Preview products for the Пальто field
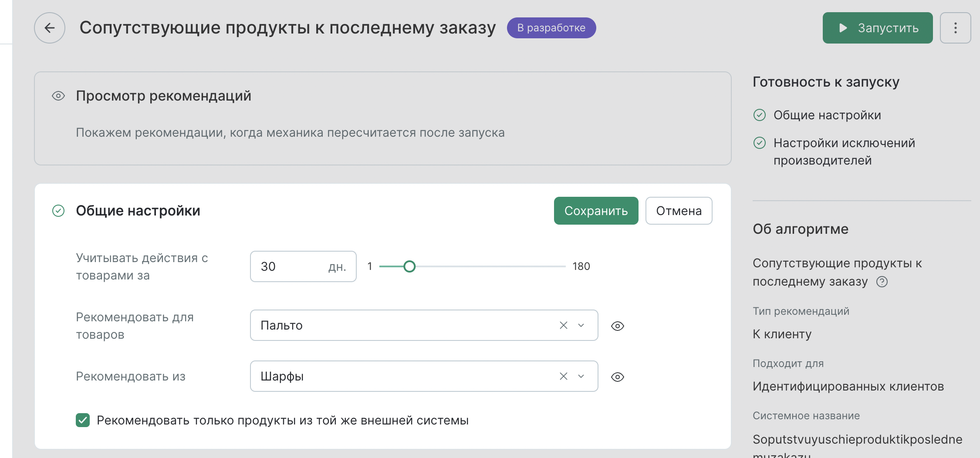 (x=618, y=326)
